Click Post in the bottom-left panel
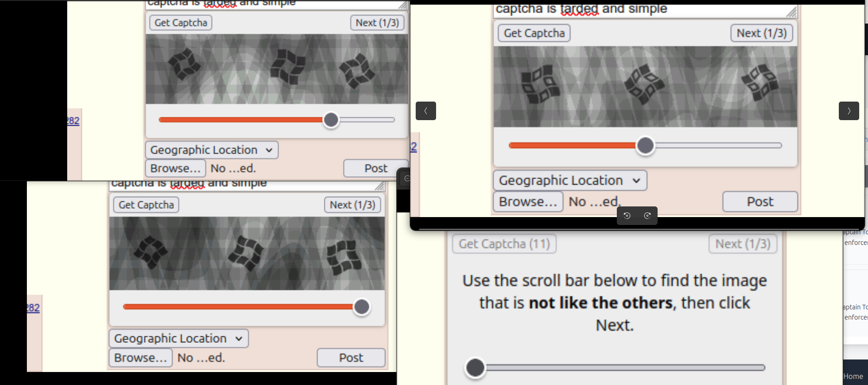 tap(351, 358)
